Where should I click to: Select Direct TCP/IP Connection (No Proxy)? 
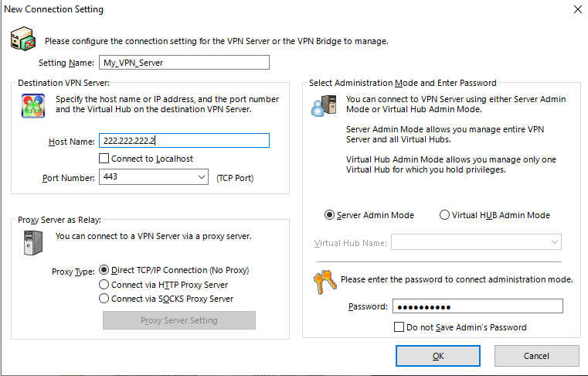(x=104, y=270)
